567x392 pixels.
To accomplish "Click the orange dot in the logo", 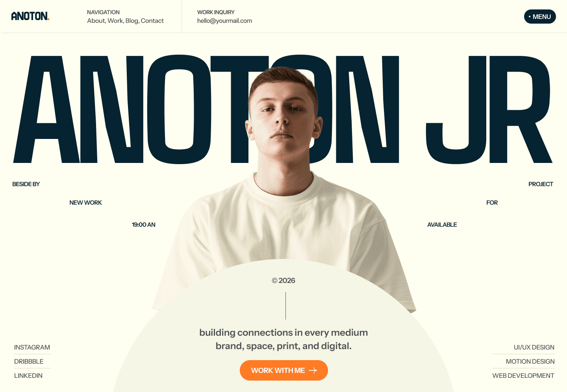I will coord(48,19).
